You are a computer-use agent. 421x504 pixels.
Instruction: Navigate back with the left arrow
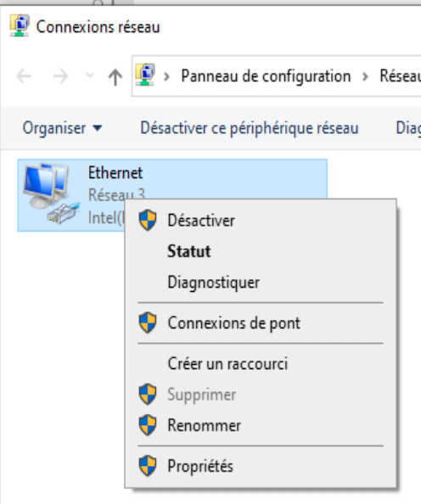click(24, 76)
